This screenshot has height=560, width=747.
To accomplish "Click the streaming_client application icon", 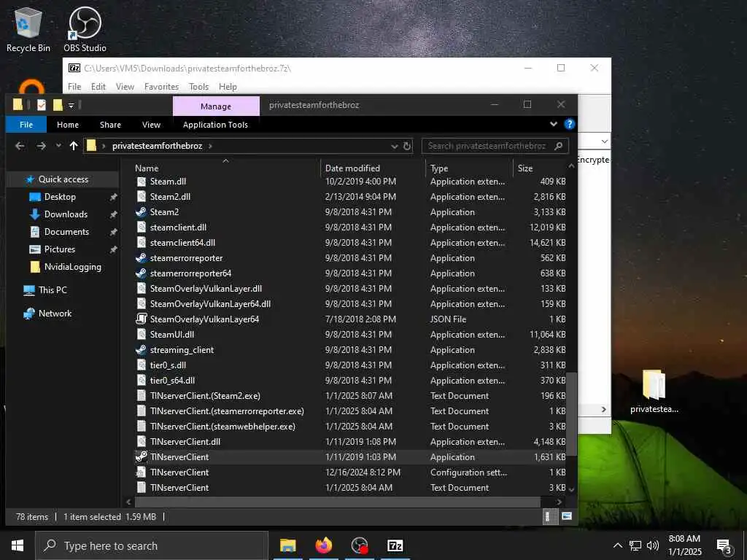I will tap(141, 350).
